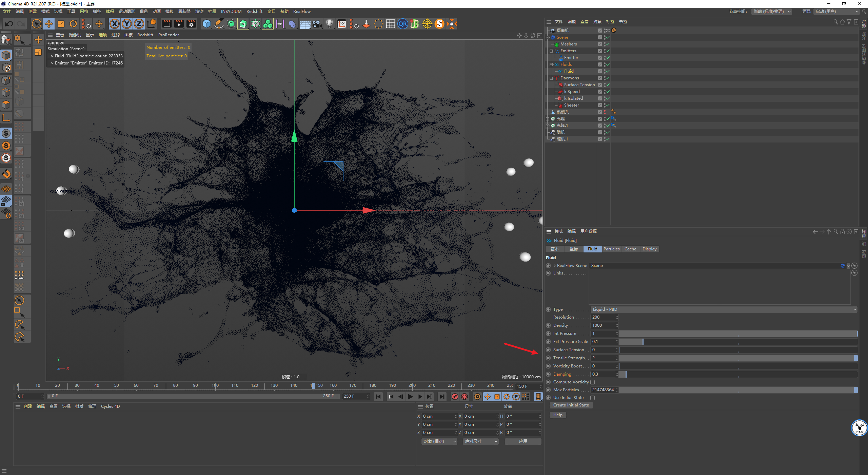Toggle Y axis lock

click(127, 24)
